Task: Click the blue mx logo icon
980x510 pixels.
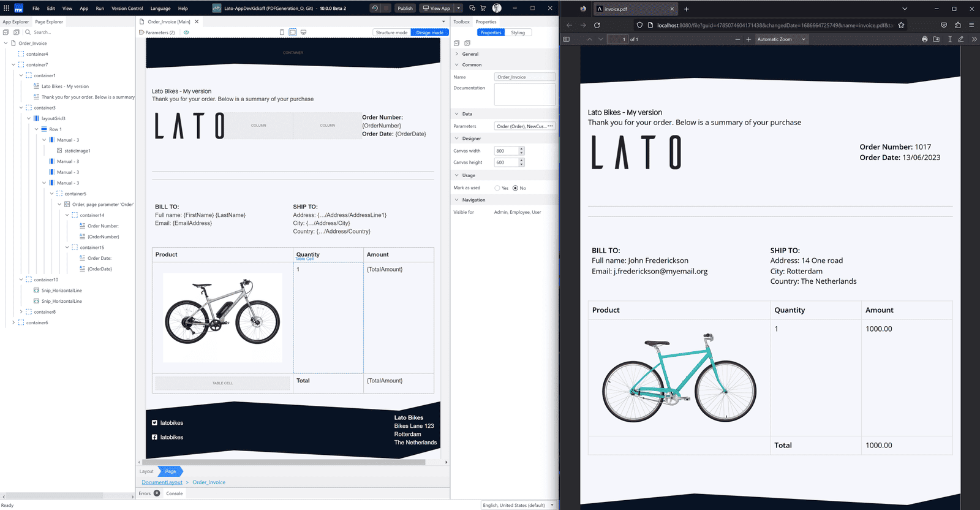Action: click(x=18, y=8)
